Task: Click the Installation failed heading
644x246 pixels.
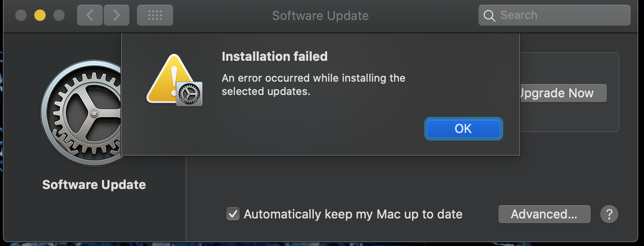Action: click(x=274, y=57)
